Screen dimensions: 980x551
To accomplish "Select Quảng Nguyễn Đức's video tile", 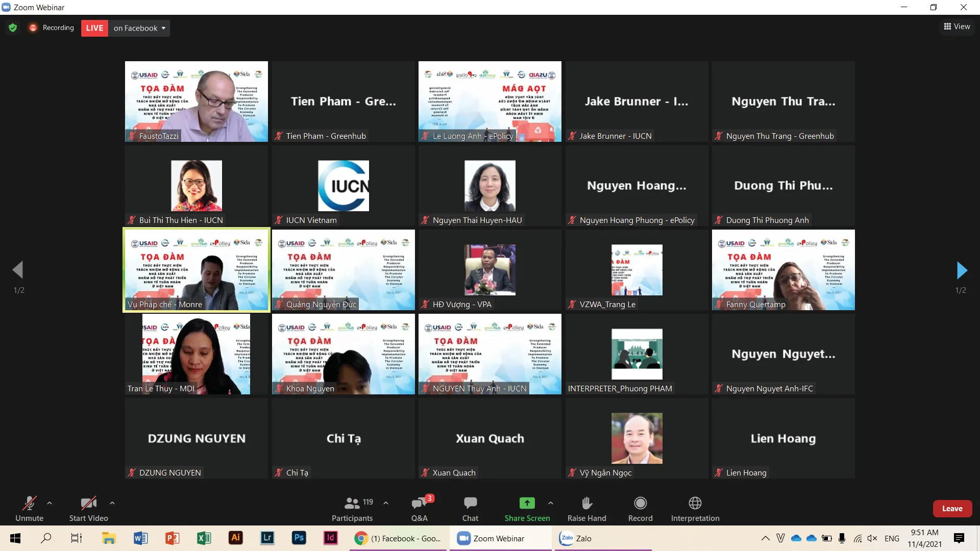I will click(x=344, y=270).
